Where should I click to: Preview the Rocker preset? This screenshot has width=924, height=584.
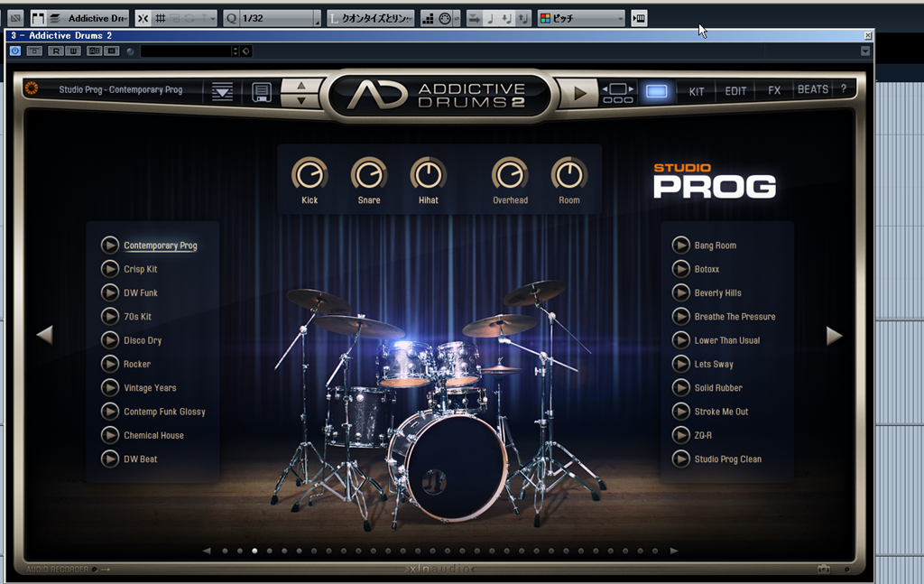[109, 364]
